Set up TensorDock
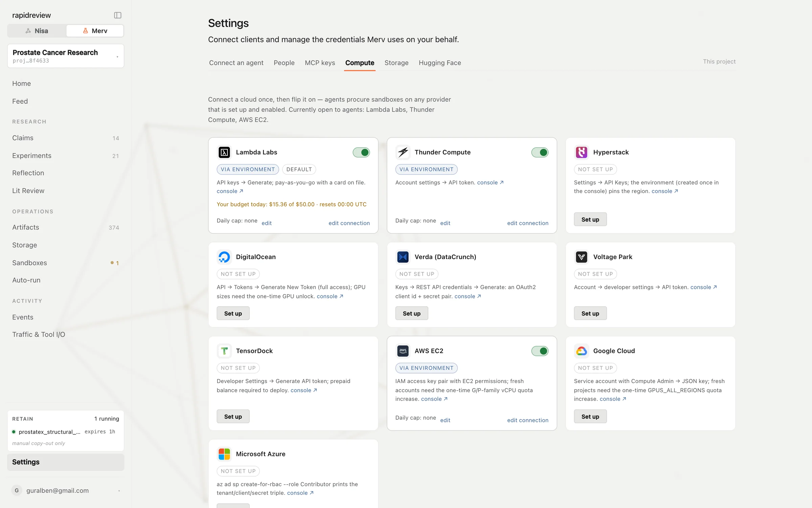This screenshot has height=508, width=812. (x=233, y=417)
